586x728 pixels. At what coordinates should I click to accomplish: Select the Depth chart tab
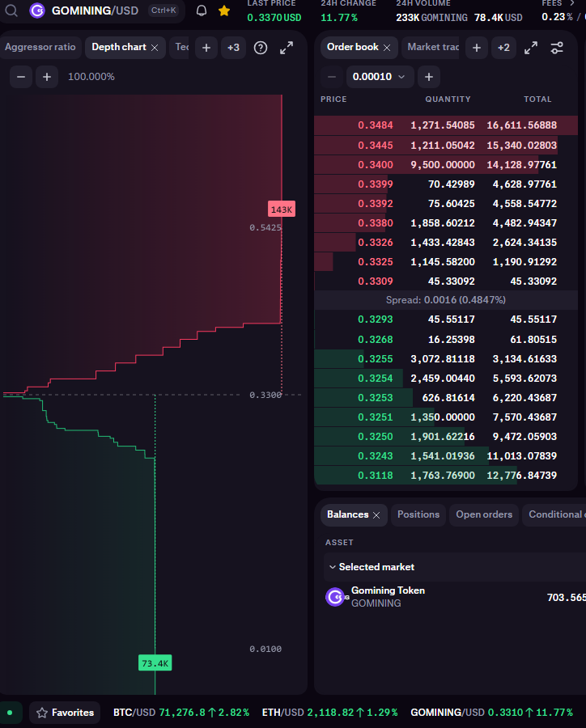pos(119,47)
